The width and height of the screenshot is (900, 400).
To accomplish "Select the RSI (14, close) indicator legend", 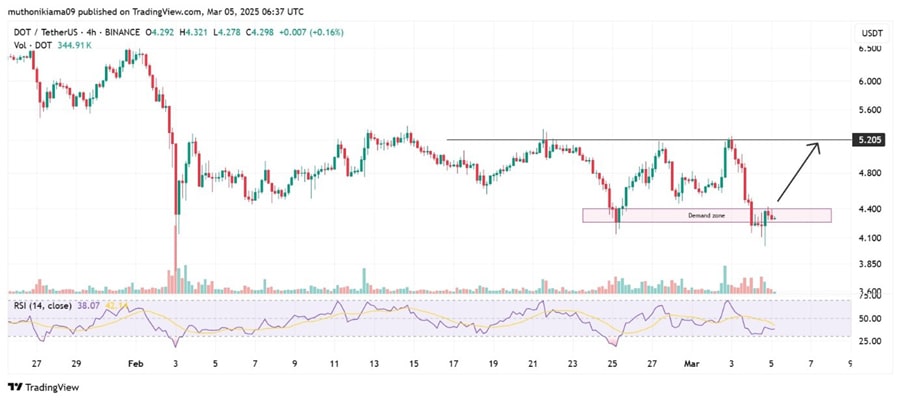I will click(x=42, y=306).
